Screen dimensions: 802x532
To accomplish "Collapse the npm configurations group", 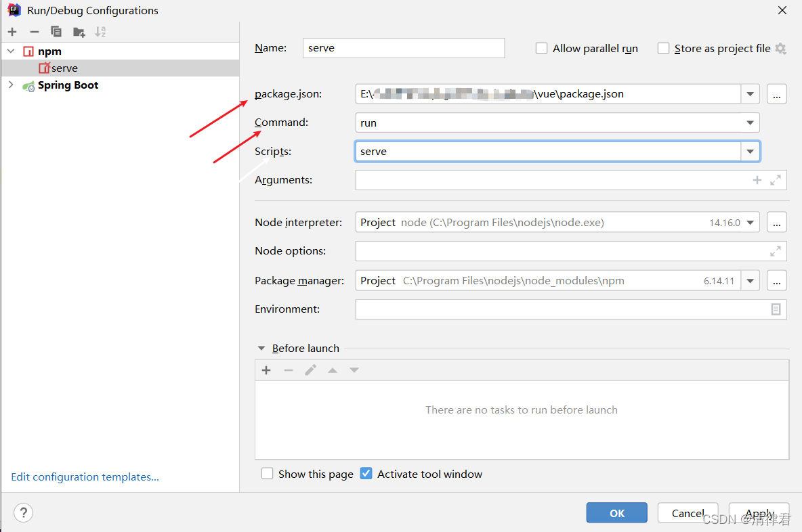I will (x=11, y=51).
